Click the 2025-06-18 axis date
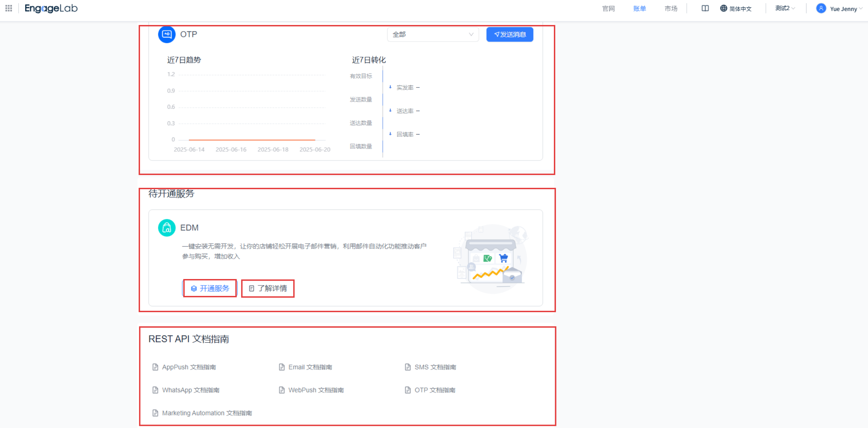This screenshot has width=868, height=428. pos(273,150)
